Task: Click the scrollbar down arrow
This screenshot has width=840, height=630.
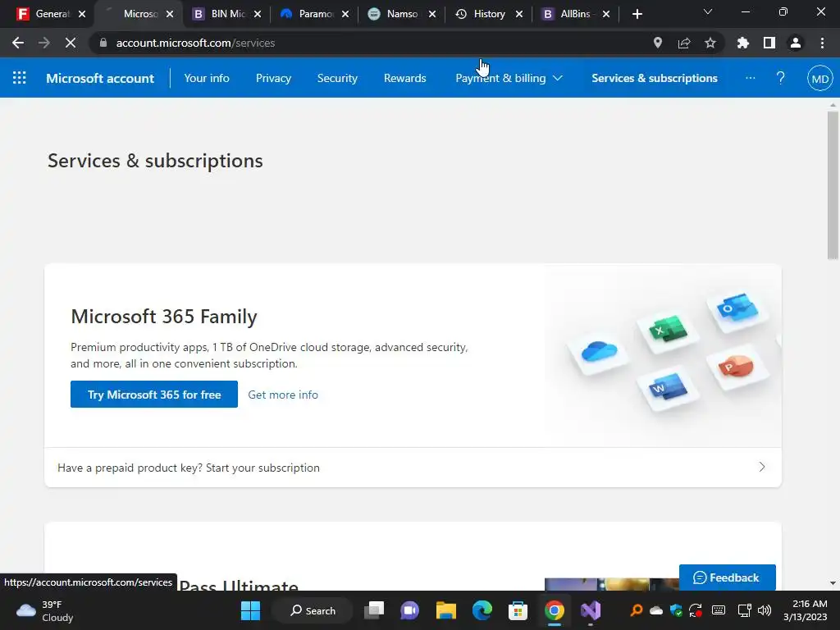Action: [x=833, y=583]
